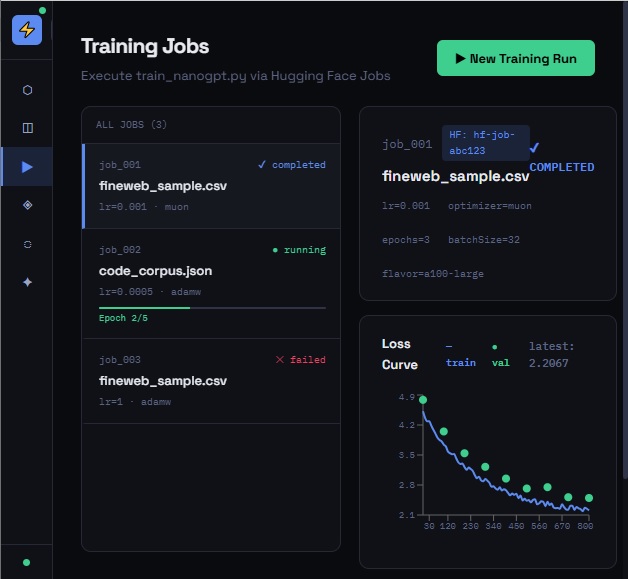Start a New Training Run
The image size is (628, 579).
515,59
